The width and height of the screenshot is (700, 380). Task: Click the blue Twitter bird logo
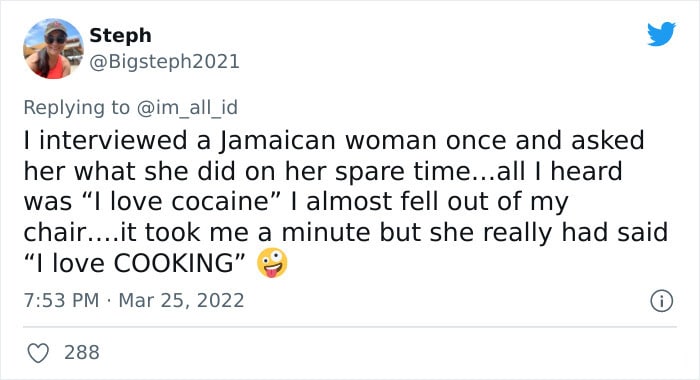click(x=661, y=34)
